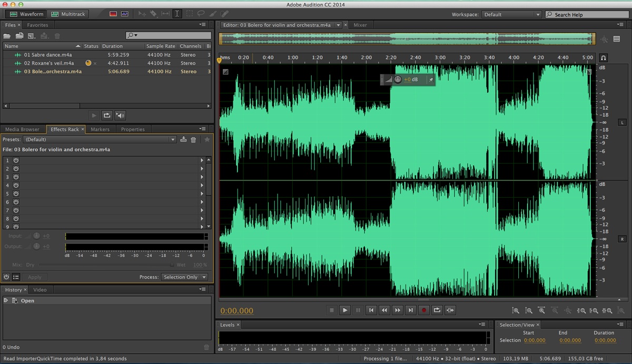Image resolution: width=632 pixels, height=364 pixels.
Task: Start playback with the Play button
Action: [345, 310]
